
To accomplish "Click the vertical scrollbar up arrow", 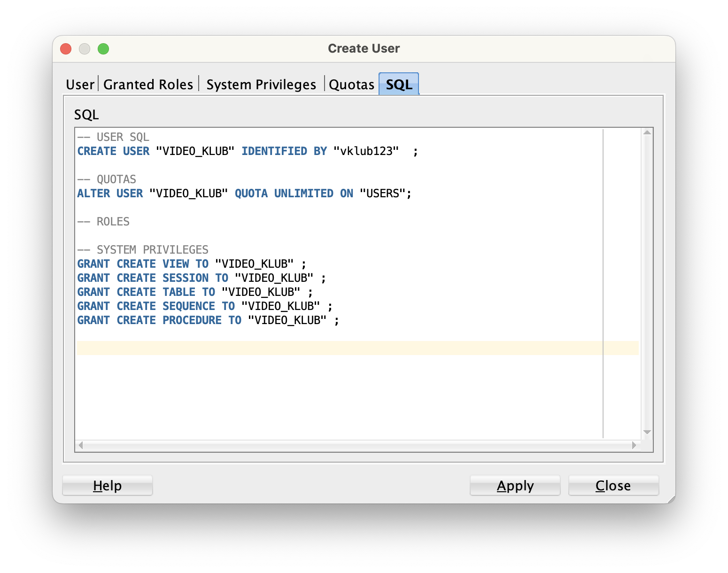I will pos(647,133).
